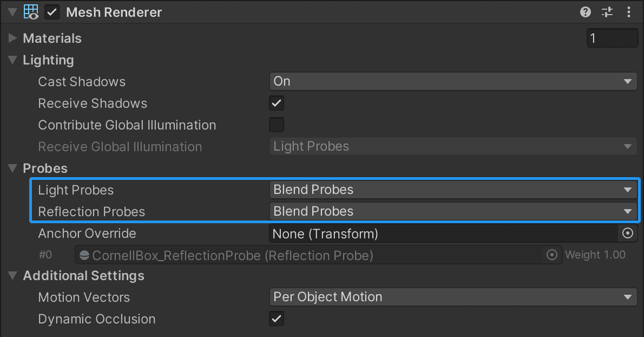Open the Reflection Probes dropdown
This screenshot has height=337, width=644.
pos(453,211)
